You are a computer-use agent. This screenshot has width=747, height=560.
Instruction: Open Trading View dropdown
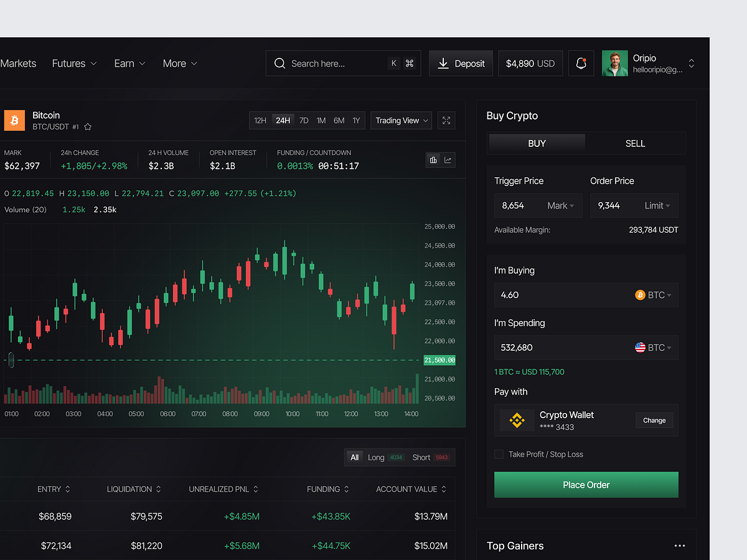[x=402, y=121]
